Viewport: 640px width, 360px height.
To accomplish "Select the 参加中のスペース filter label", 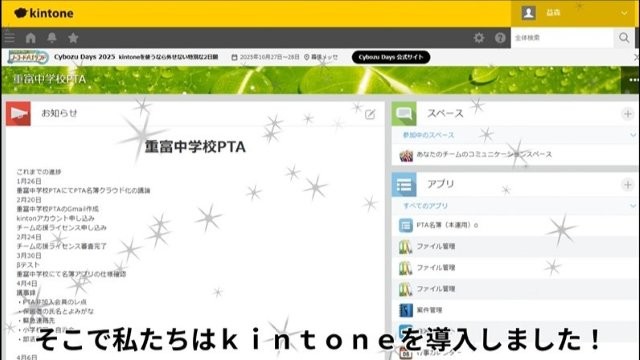I will click(x=428, y=135).
